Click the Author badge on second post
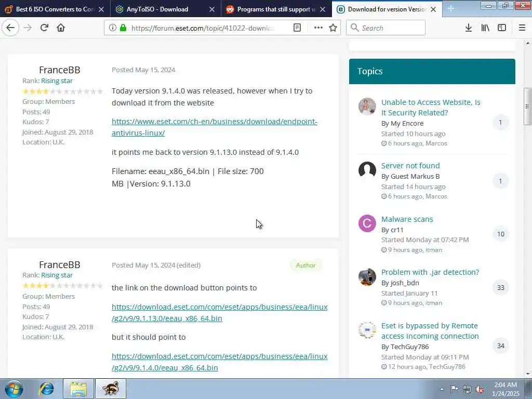532x399 pixels. [x=305, y=265]
